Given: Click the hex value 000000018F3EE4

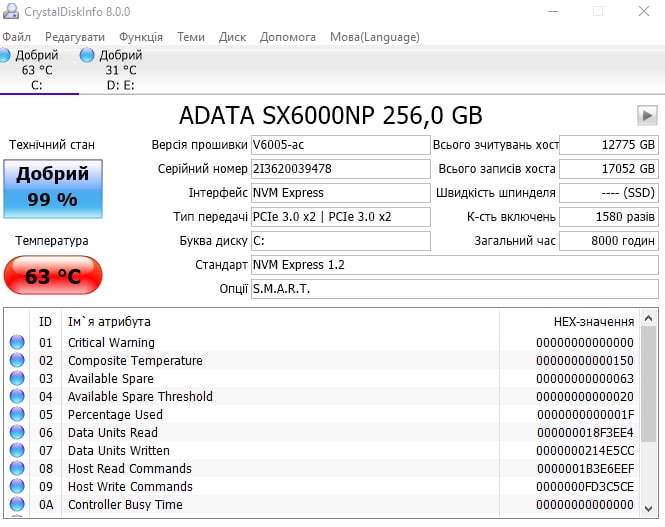Looking at the screenshot, I should pyautogui.click(x=585, y=432).
